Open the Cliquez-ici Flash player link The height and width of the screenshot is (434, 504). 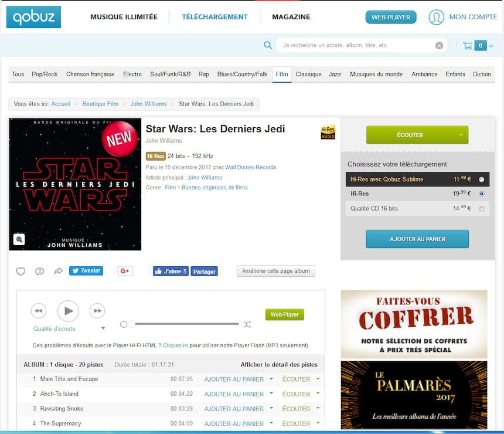[x=175, y=345]
